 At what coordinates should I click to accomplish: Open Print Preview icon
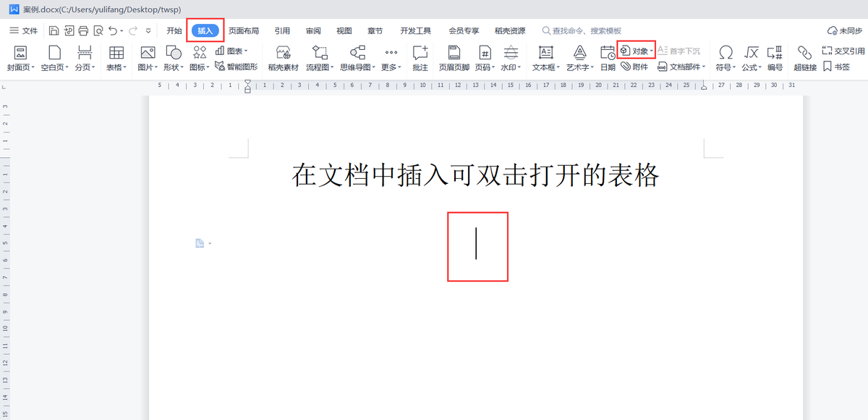coord(98,30)
